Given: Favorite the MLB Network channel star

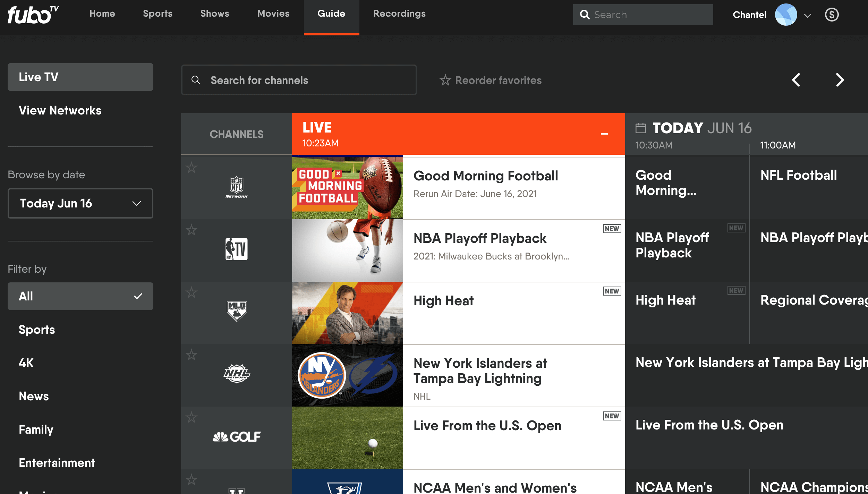Looking at the screenshot, I should pos(192,292).
